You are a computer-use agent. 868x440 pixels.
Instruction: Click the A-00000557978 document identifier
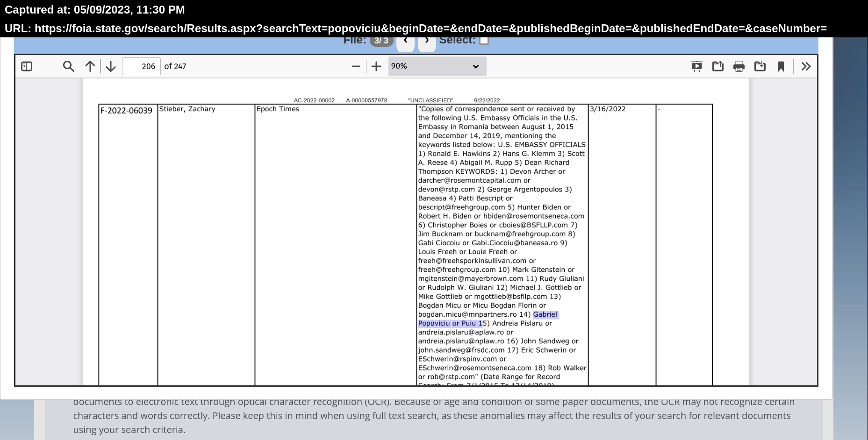pos(366,100)
